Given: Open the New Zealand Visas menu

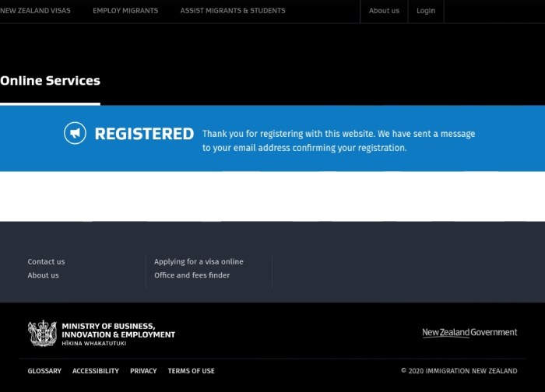Looking at the screenshot, I should pos(35,11).
